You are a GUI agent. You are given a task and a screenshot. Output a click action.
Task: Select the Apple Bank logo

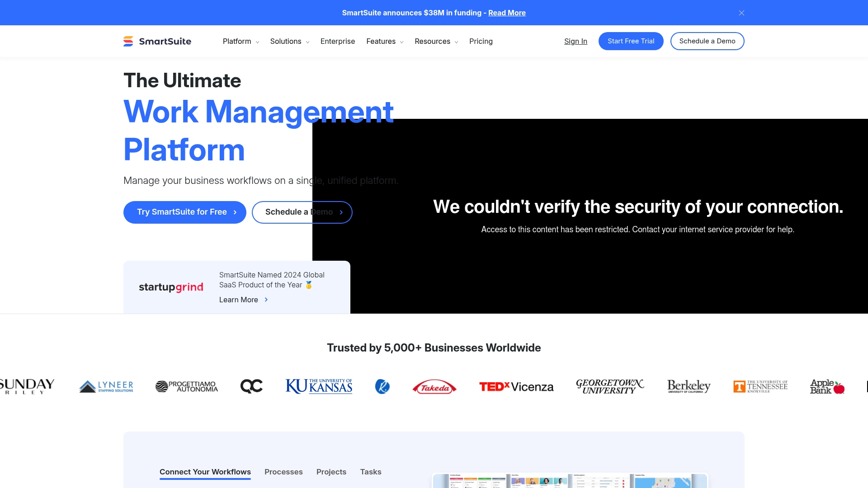826,386
